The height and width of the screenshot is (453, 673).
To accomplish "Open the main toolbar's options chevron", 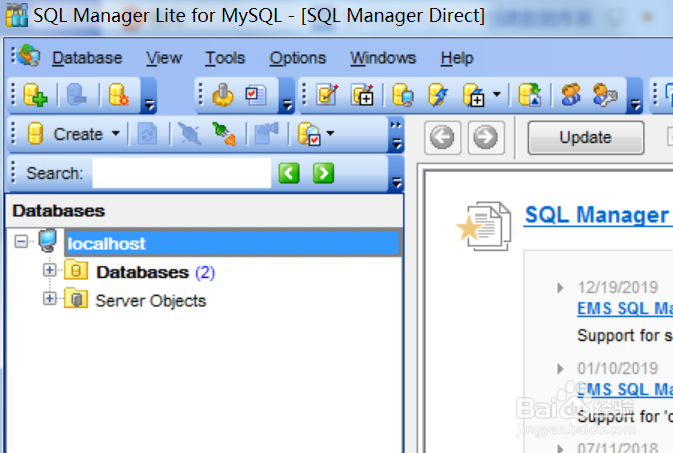I will pos(635,104).
